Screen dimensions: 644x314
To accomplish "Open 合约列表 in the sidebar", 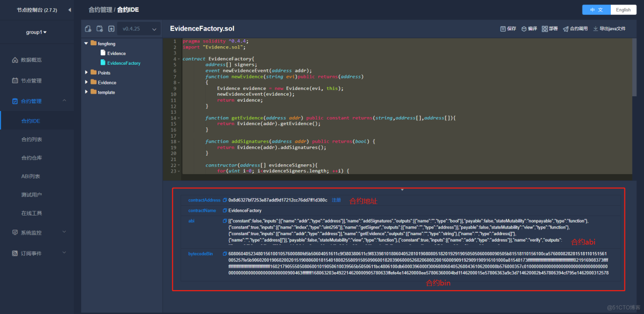I will tap(32, 139).
